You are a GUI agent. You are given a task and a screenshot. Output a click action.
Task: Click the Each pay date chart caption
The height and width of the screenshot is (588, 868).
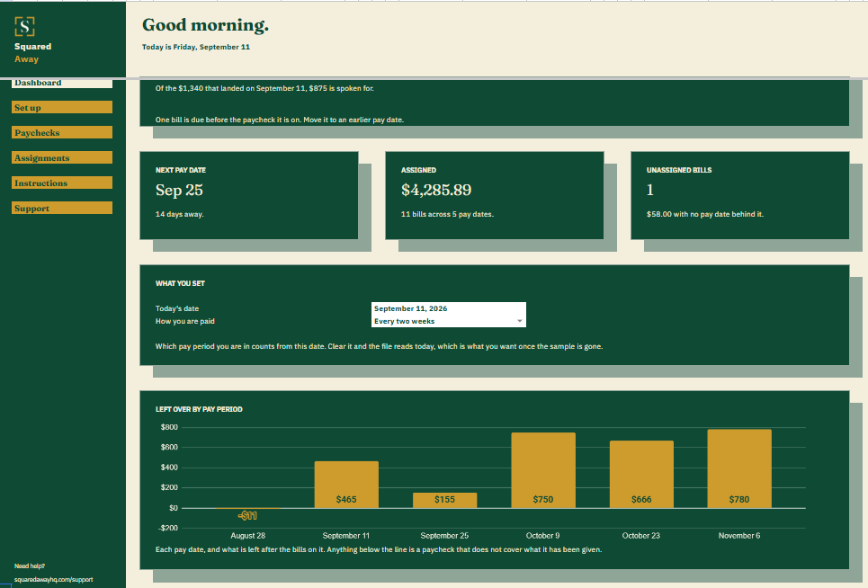pos(379,550)
